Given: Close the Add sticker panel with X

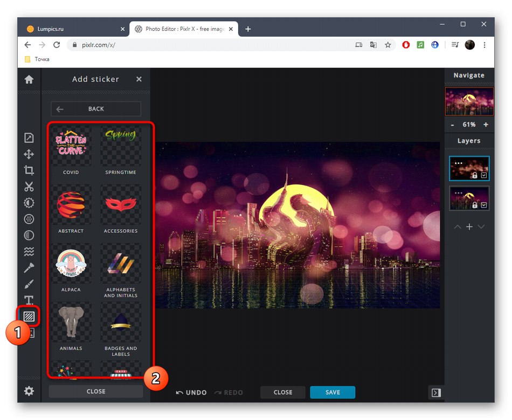Looking at the screenshot, I should 139,79.
